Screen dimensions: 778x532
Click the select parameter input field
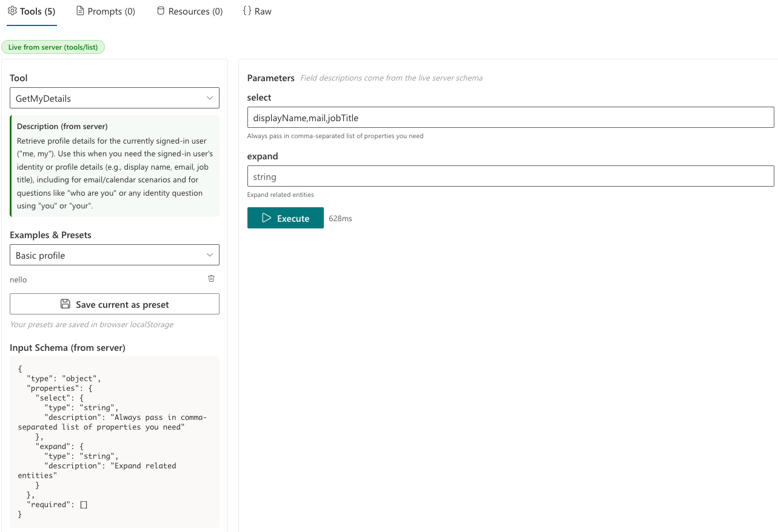[x=511, y=117]
